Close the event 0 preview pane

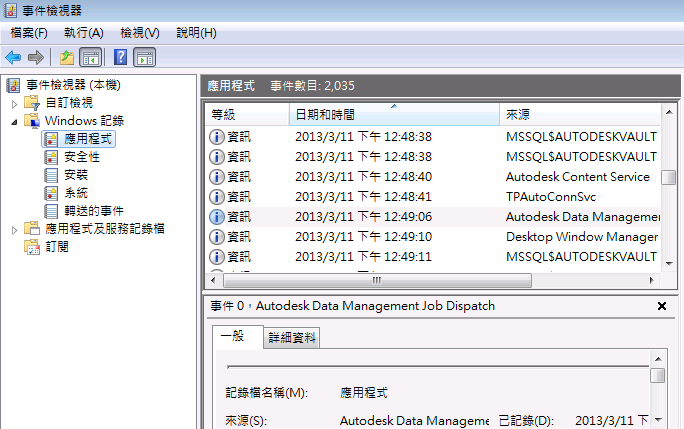click(662, 306)
